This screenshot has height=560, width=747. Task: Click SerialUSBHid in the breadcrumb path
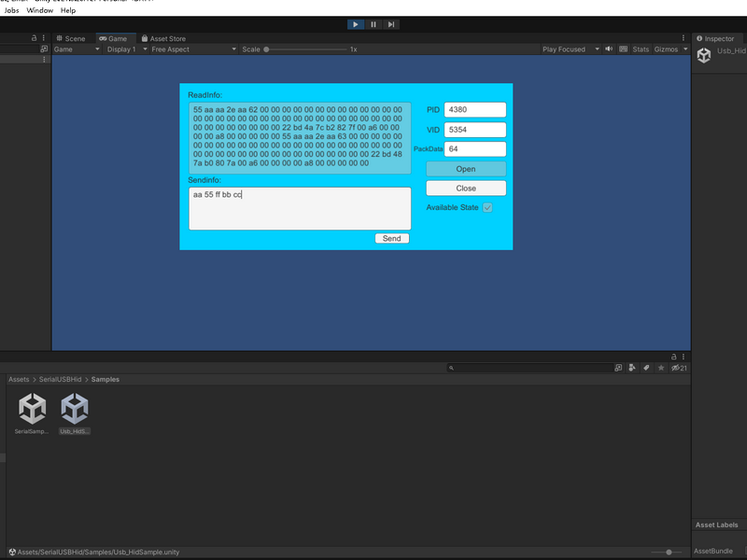pos(60,380)
